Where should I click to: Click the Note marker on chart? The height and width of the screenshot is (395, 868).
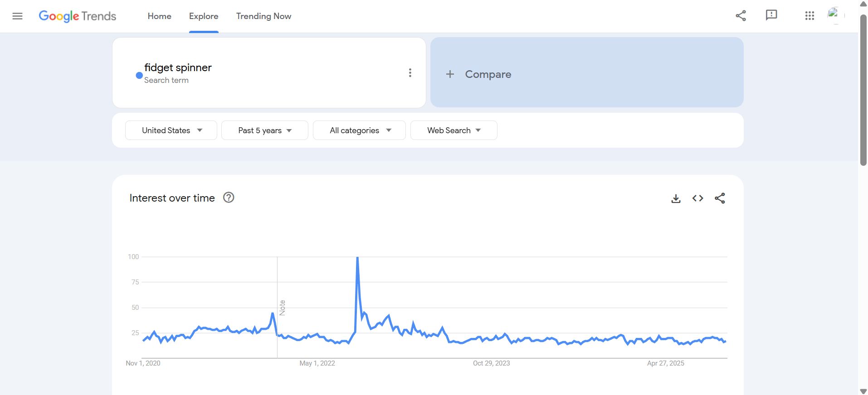[282, 308]
